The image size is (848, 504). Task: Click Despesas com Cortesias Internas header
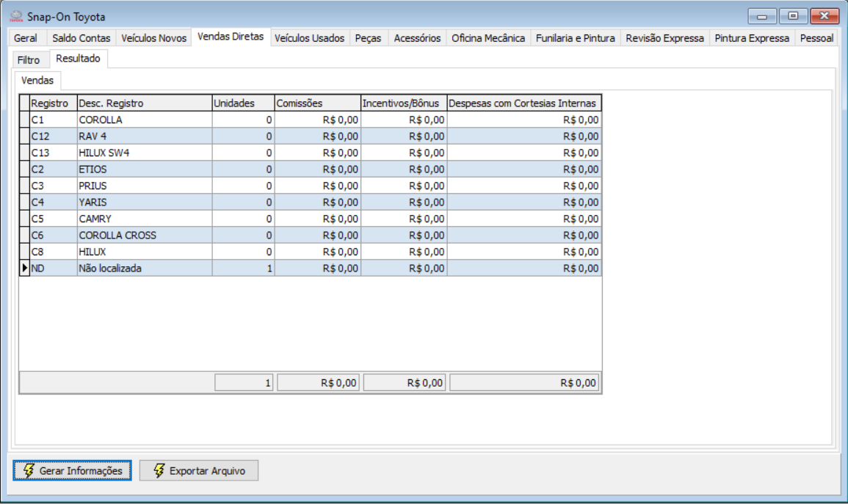tap(524, 103)
